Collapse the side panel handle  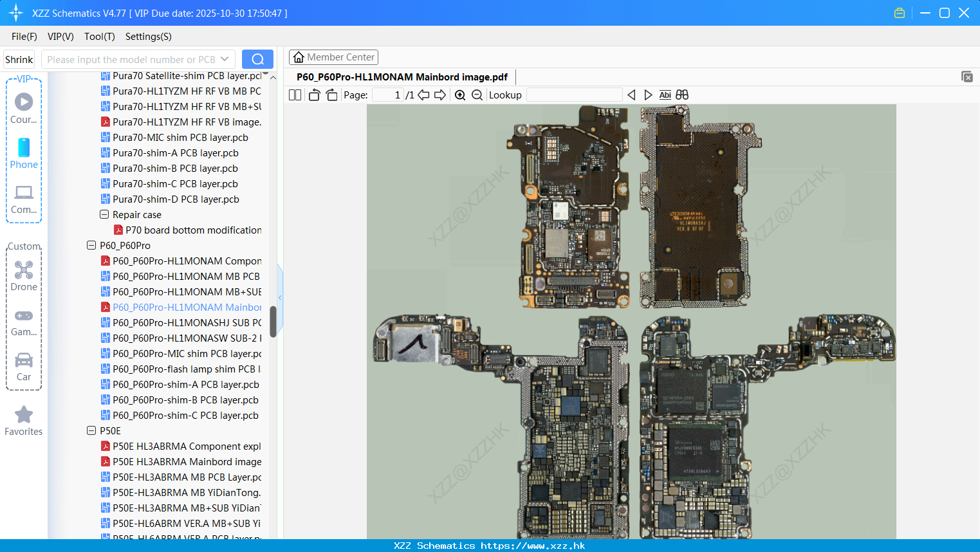(x=280, y=298)
